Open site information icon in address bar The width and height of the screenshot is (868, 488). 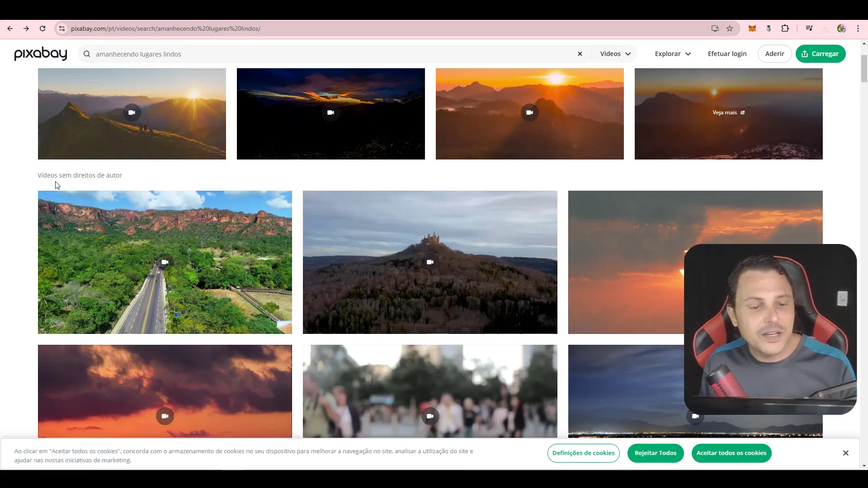point(62,28)
